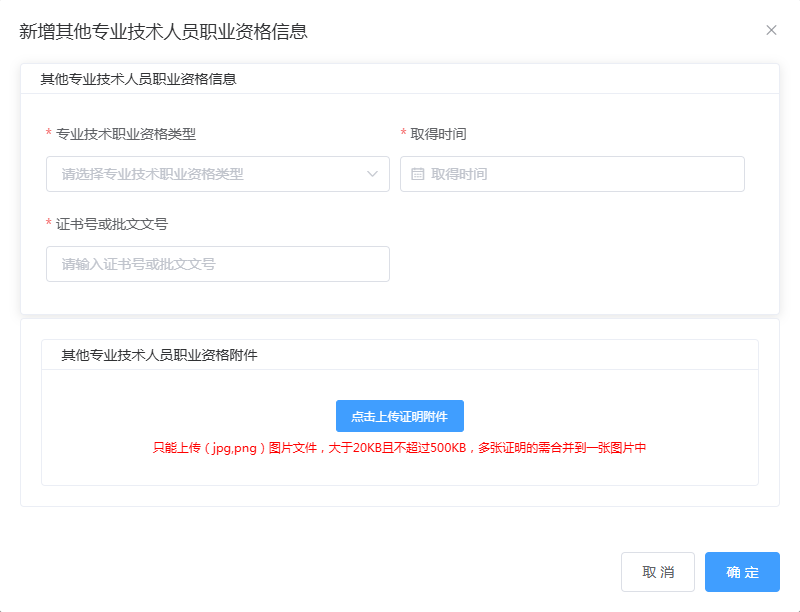Click the 证书号或批文文号 input box

(218, 263)
